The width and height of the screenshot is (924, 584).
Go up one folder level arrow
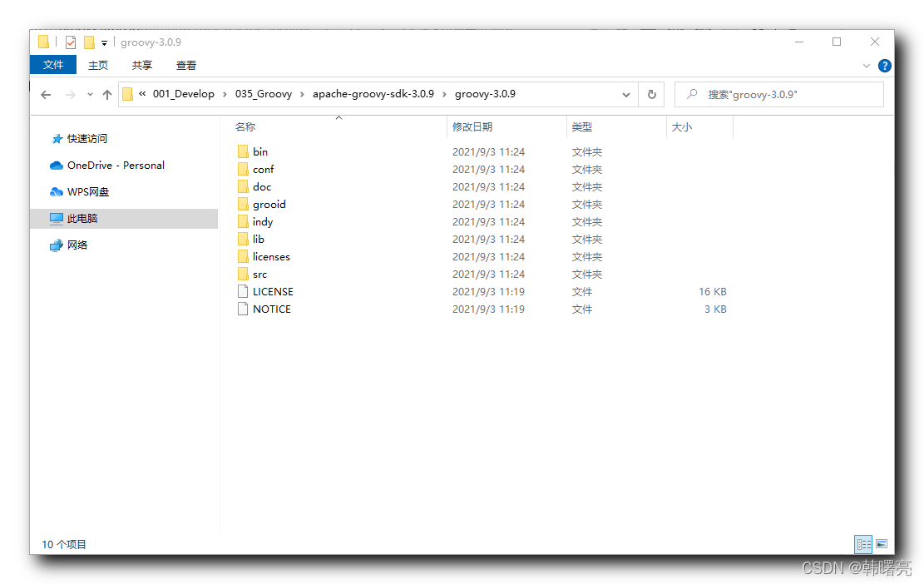[x=106, y=95]
